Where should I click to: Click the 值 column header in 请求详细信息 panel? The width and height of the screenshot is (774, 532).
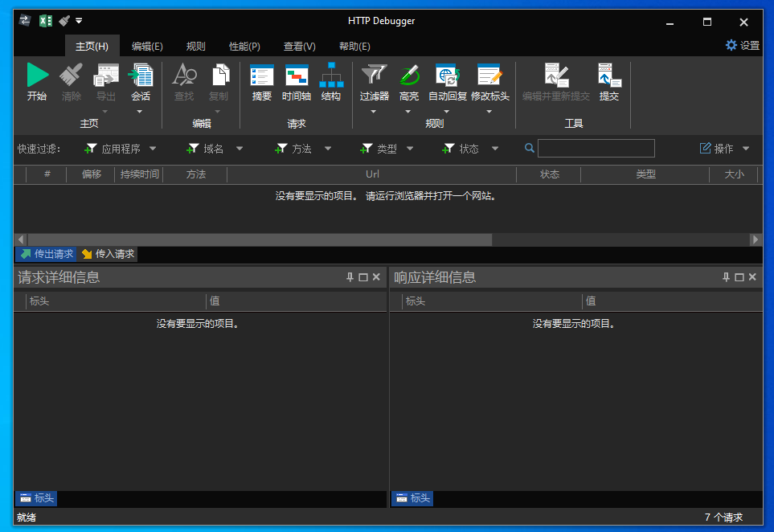click(296, 301)
